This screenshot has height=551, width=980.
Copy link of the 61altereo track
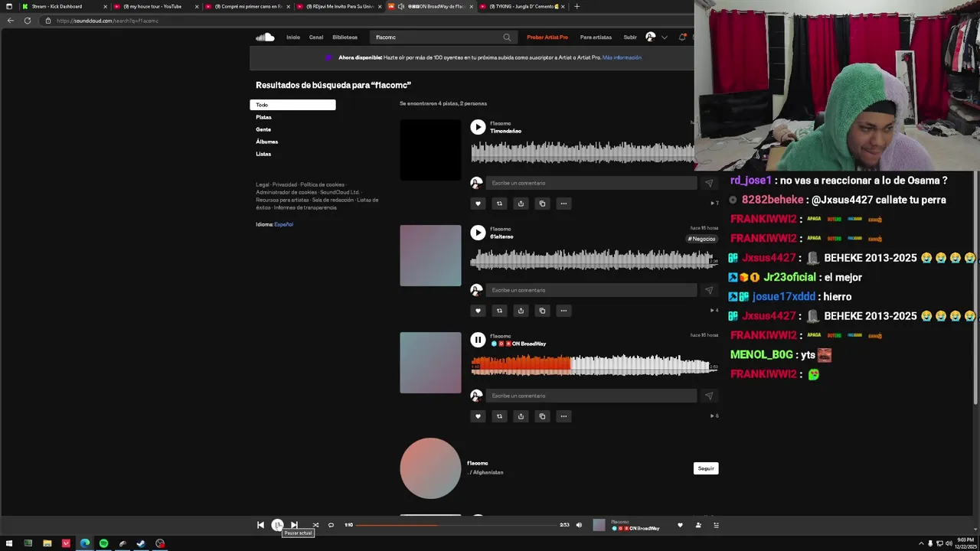542,311
